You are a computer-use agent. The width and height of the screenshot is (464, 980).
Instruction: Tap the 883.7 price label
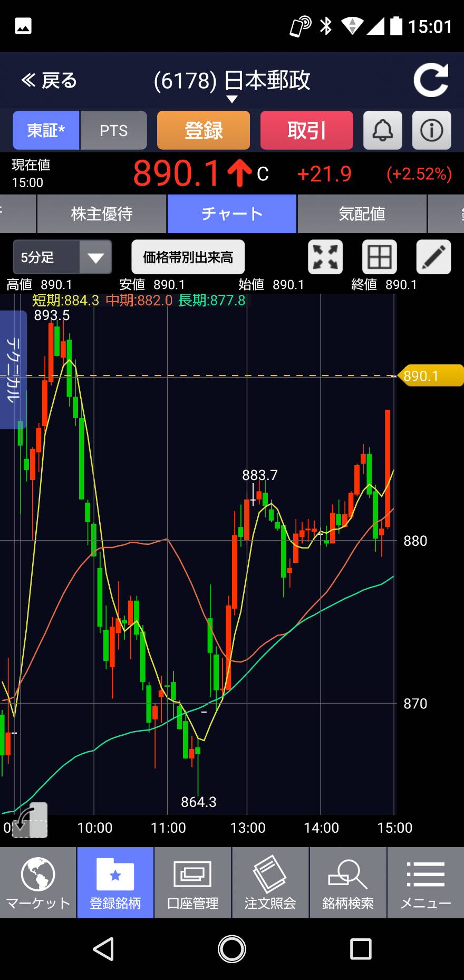tap(260, 475)
